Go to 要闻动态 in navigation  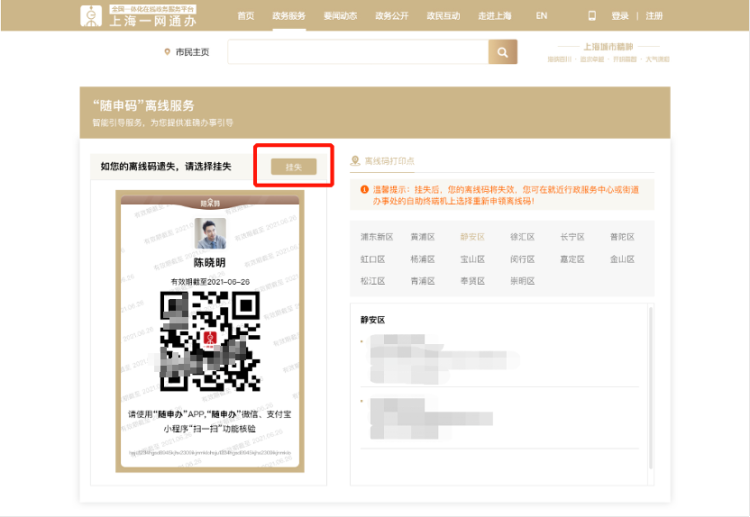[338, 16]
